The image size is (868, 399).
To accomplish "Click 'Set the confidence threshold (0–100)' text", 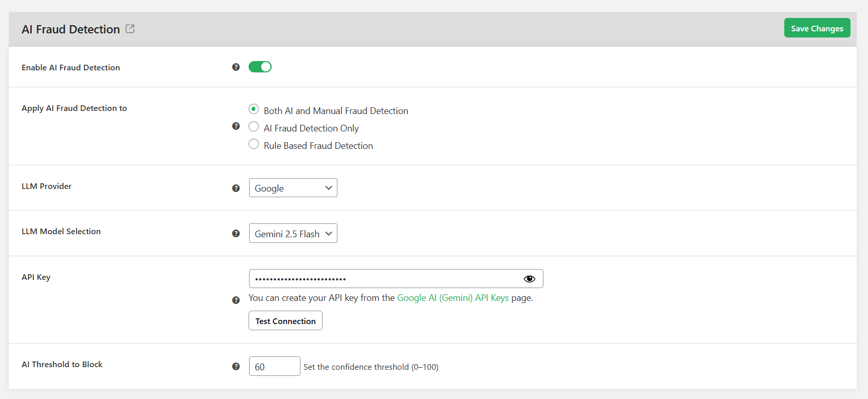I will tap(371, 367).
